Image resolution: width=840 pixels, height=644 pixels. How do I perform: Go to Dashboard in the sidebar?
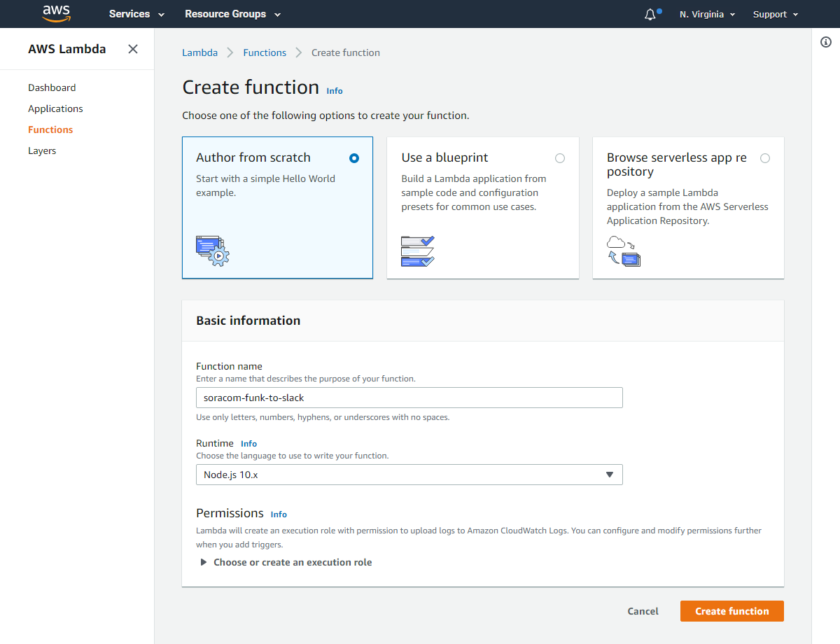click(52, 87)
